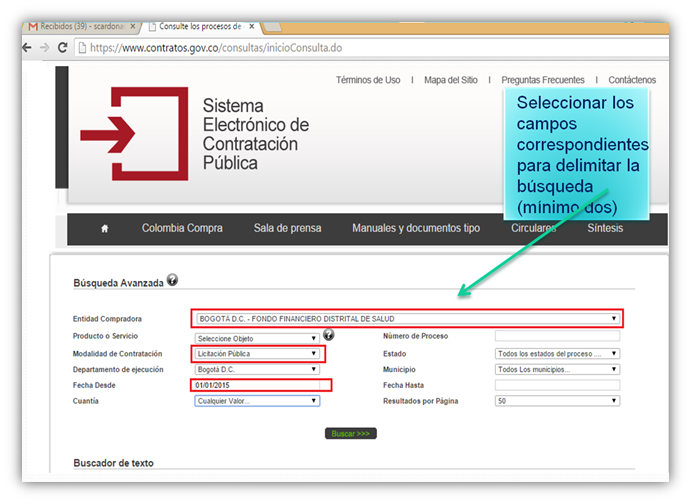
Task: Open Términos de Uso link
Action: coord(368,80)
